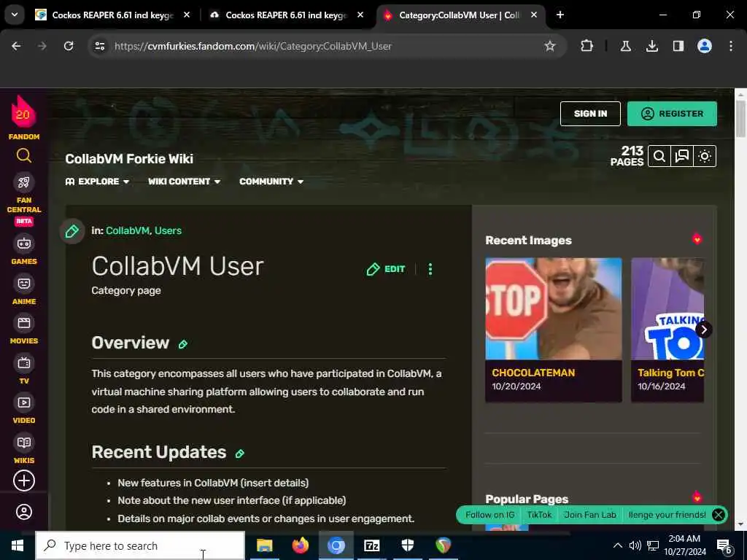
Task: Click the page vertical scrollbar thumb
Action: tap(740, 119)
